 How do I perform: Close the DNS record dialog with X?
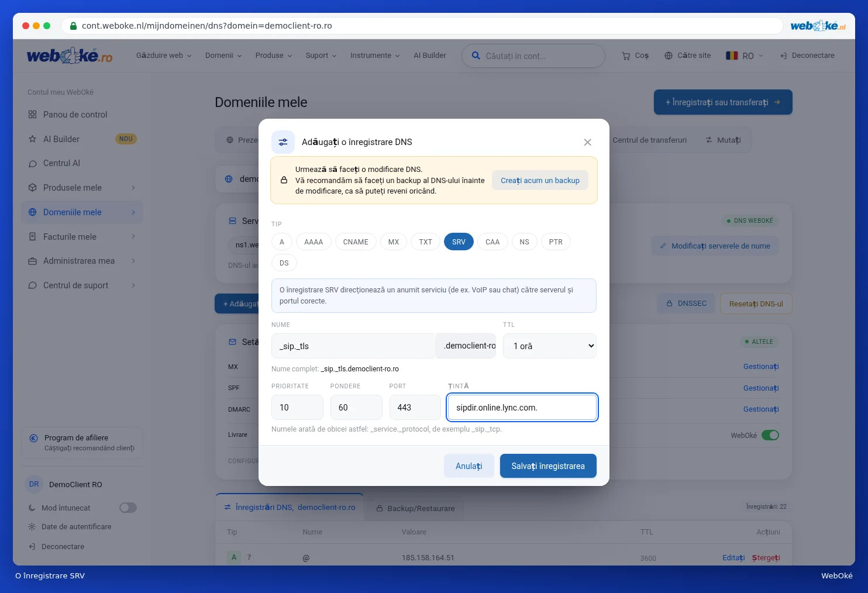tap(587, 142)
